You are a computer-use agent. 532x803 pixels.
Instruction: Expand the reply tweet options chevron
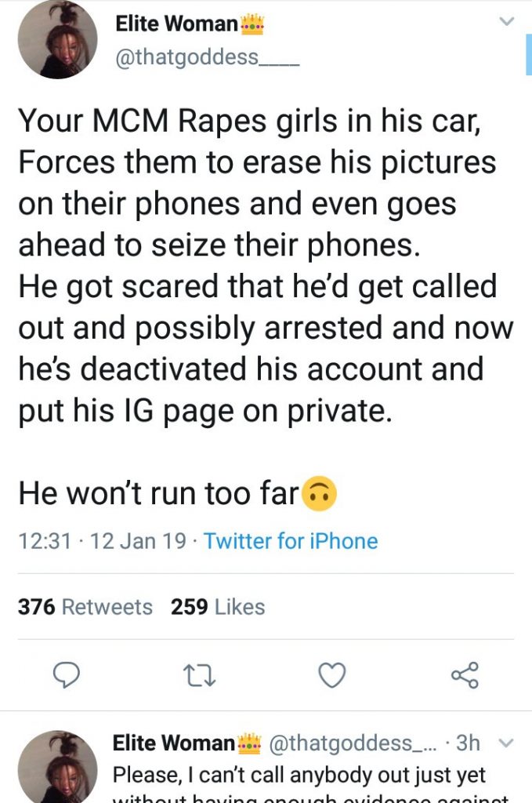coord(506,742)
